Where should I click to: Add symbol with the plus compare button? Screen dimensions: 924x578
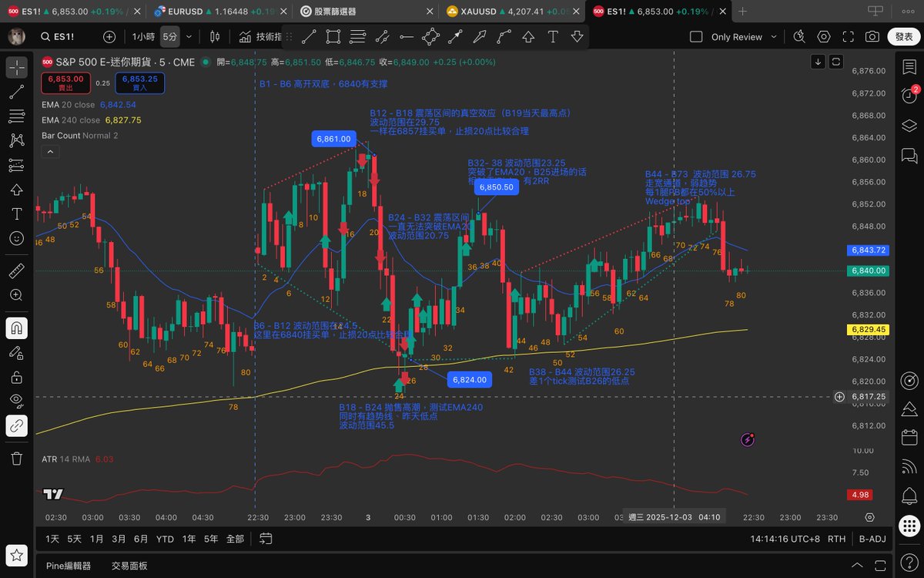(109, 37)
